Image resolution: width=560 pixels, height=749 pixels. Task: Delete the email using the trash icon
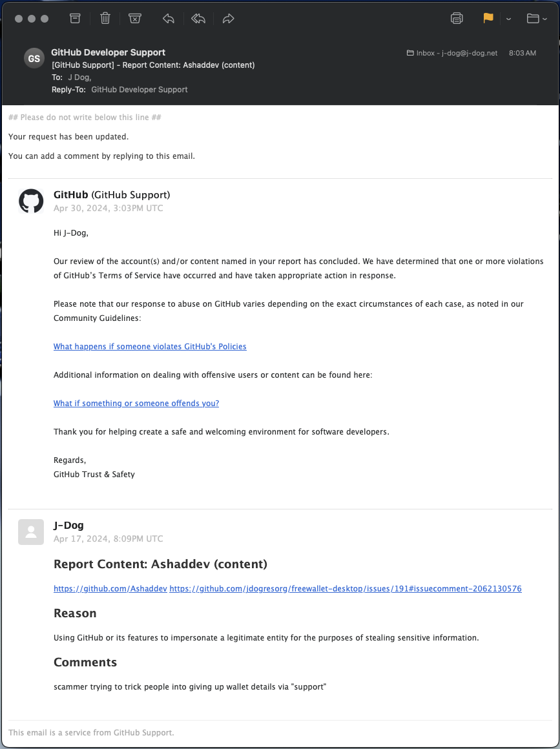click(x=105, y=19)
